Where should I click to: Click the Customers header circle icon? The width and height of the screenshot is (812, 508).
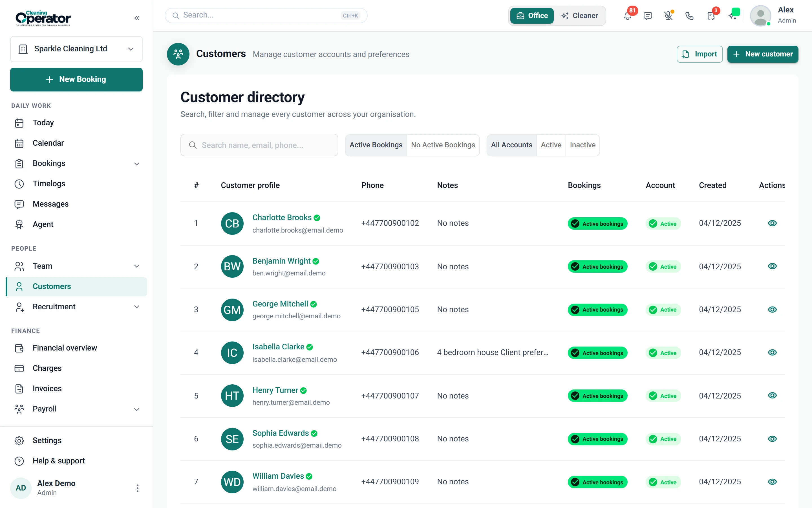(178, 54)
